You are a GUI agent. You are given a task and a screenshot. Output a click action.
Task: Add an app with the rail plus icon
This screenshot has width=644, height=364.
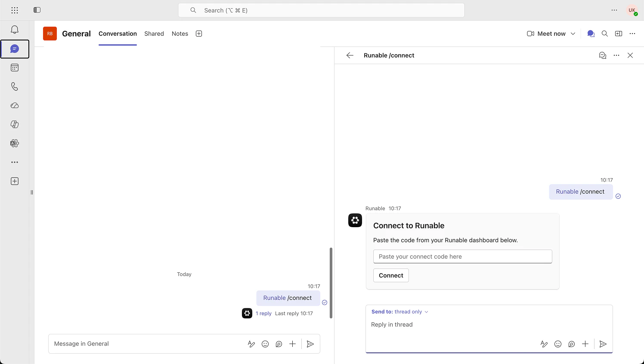click(x=15, y=181)
